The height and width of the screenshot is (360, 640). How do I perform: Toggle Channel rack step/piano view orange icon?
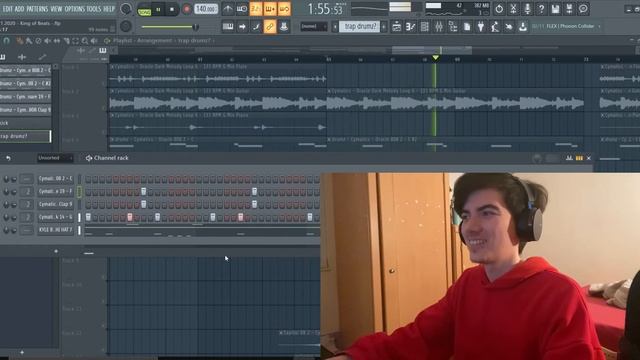tap(579, 158)
